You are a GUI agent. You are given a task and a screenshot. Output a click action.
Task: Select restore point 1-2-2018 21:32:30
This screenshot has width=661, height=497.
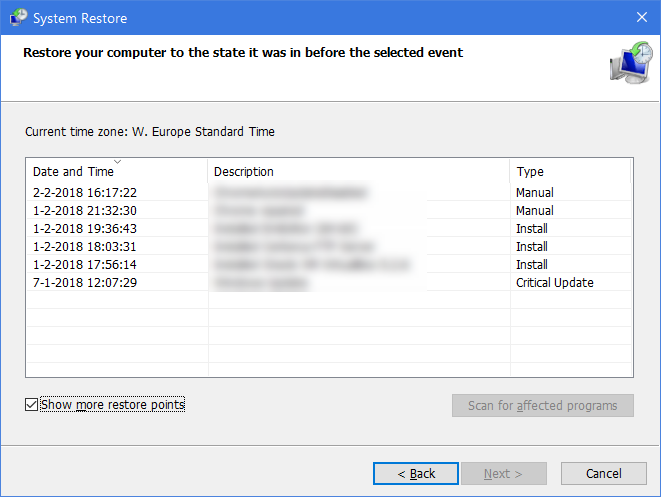coord(329,210)
